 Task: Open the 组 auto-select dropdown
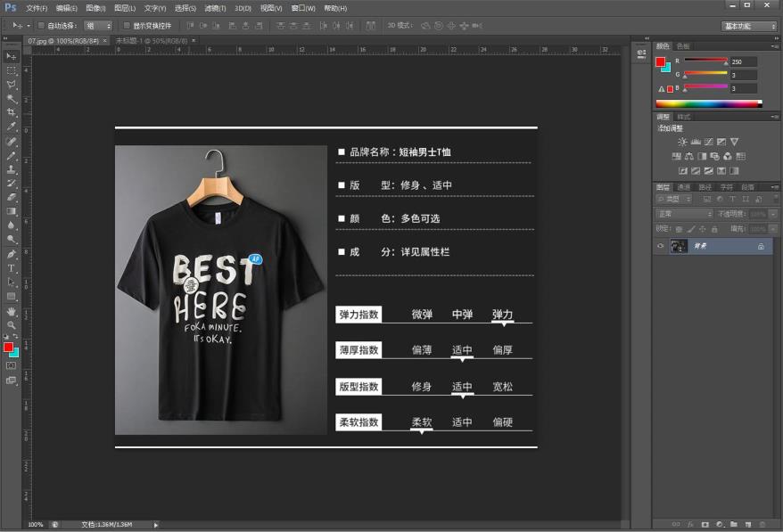click(x=98, y=26)
